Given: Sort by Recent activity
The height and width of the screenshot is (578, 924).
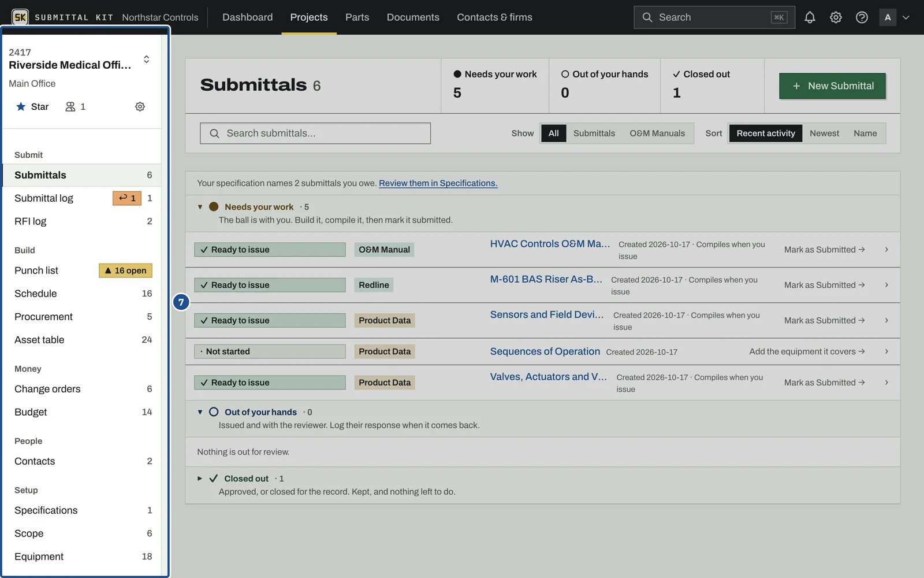Looking at the screenshot, I should [766, 134].
